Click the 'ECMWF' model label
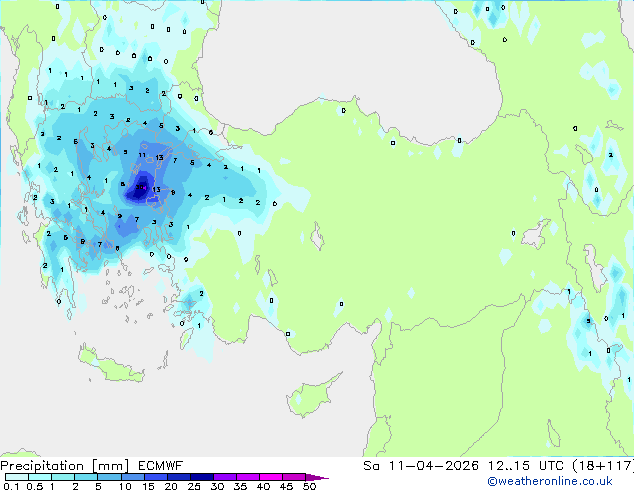Viewport: 634px width, 490px height. coord(161,466)
